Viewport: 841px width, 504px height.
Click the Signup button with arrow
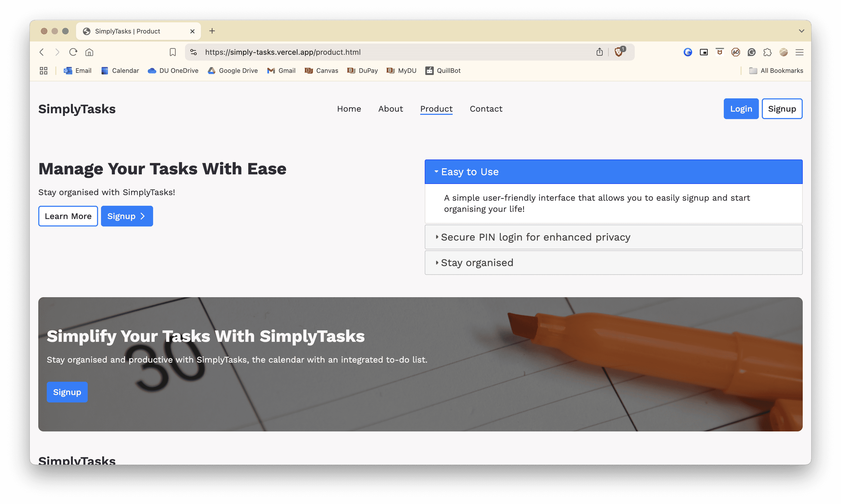(x=127, y=216)
